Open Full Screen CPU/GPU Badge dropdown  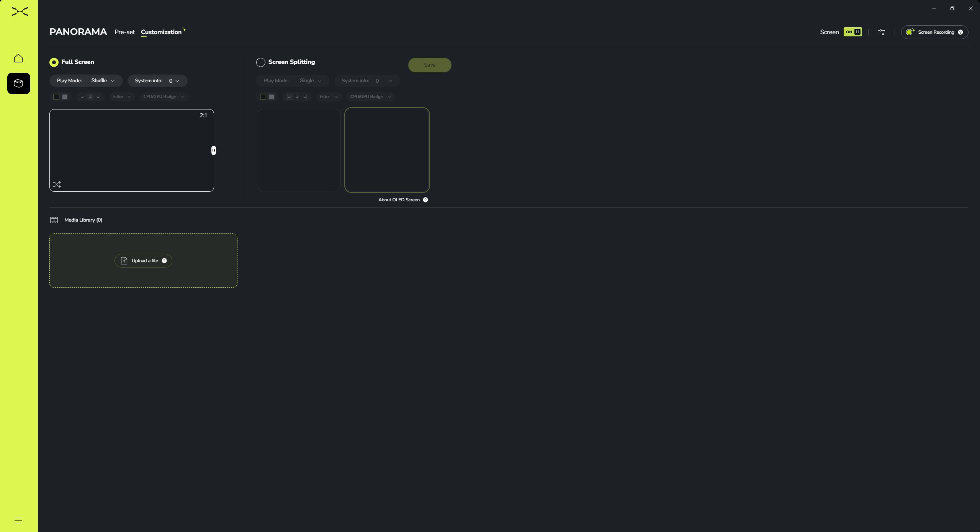pos(164,97)
